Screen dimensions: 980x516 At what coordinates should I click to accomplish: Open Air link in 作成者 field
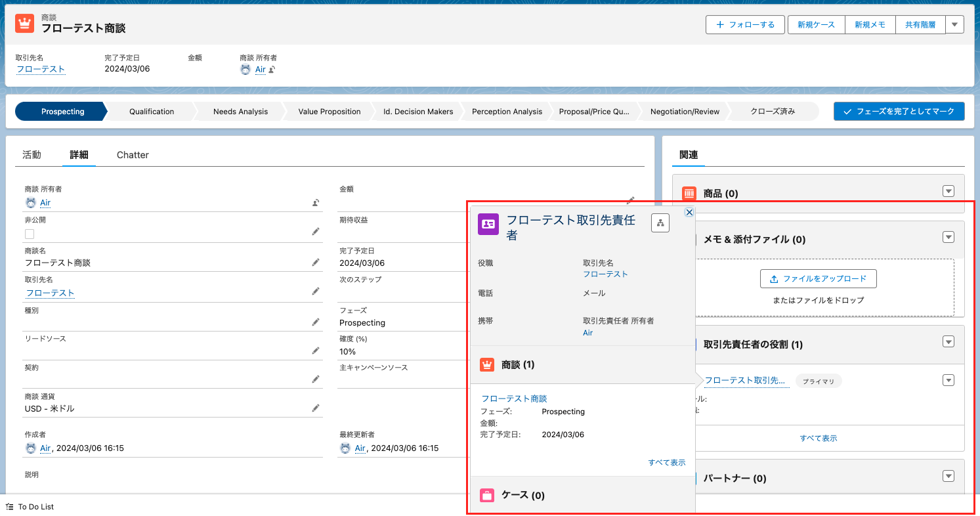[45, 448]
